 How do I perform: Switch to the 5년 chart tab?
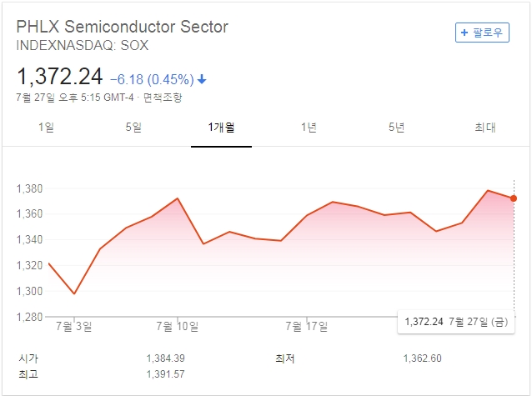pyautogui.click(x=396, y=128)
